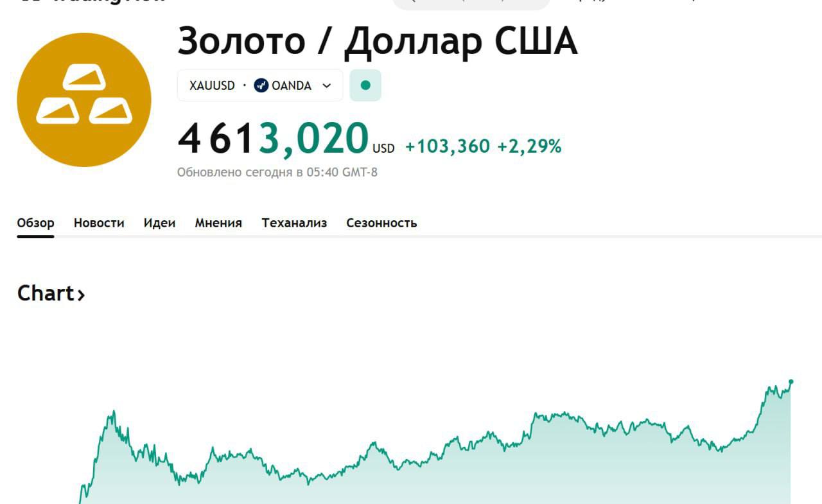
Task: Open the Сезонность tab
Action: pyautogui.click(x=381, y=223)
